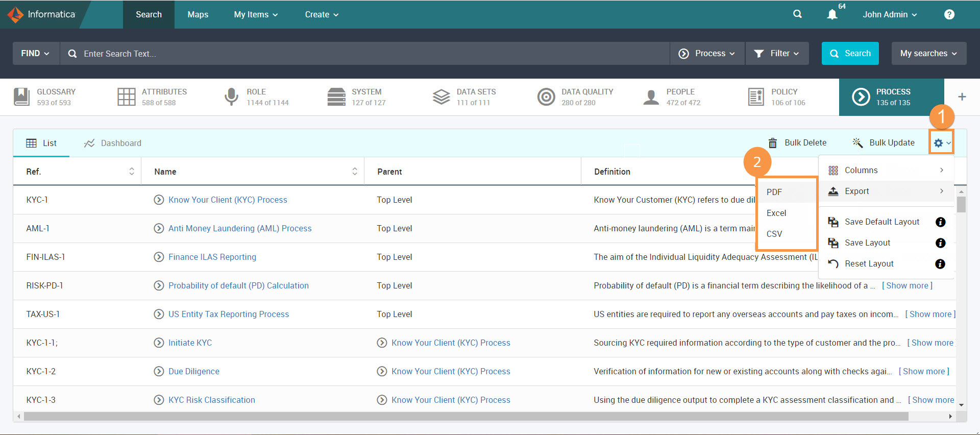Screen dimensions: 980x435
Task: Open the My searches dropdown
Action: pos(928,53)
